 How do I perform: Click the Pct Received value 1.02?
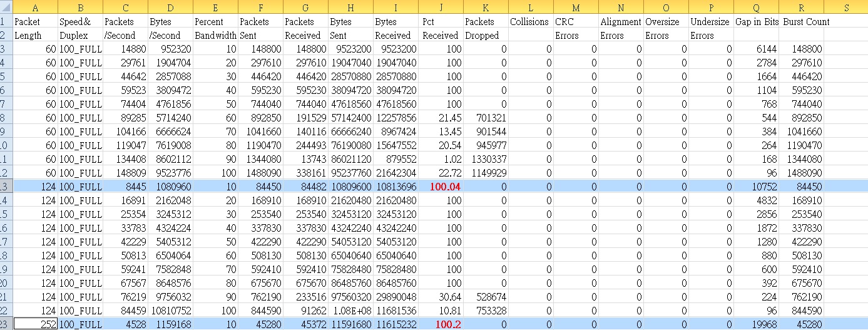[441, 159]
